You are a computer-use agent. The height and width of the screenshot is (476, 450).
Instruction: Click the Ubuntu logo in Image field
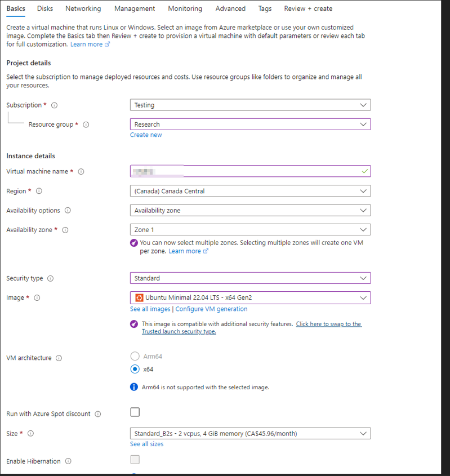point(139,298)
